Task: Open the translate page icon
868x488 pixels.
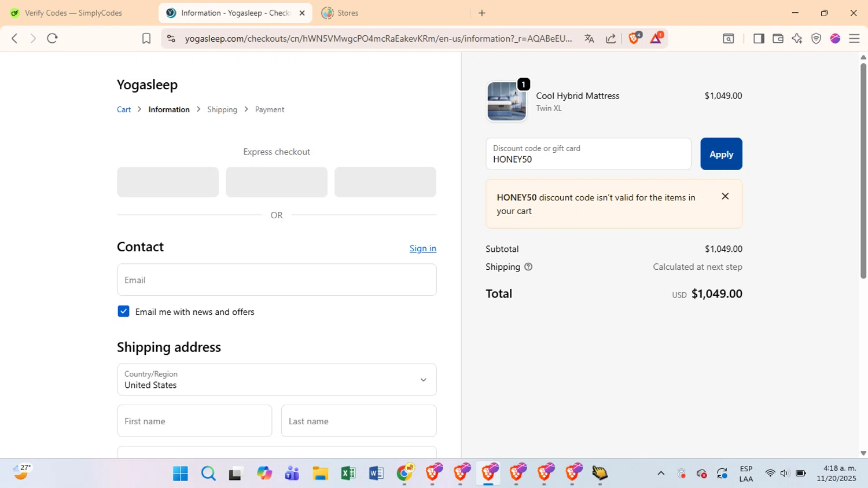Action: coord(589,38)
